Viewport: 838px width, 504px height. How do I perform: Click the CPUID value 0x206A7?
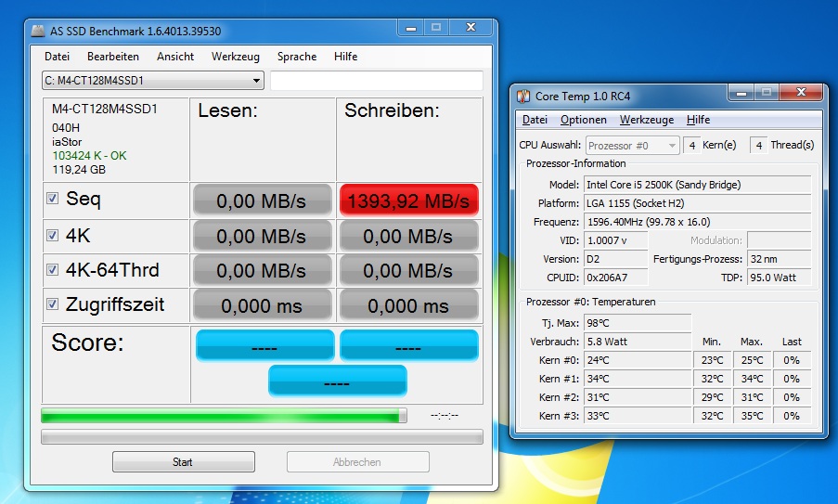(x=615, y=278)
